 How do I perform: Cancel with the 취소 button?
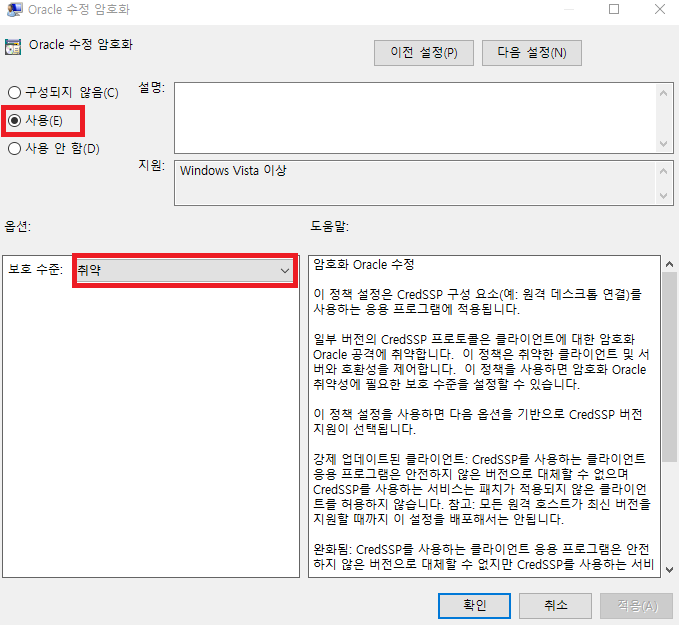[555, 605]
